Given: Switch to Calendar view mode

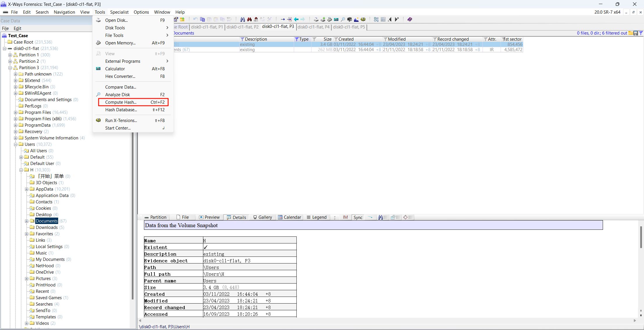Looking at the screenshot, I should (x=290, y=217).
